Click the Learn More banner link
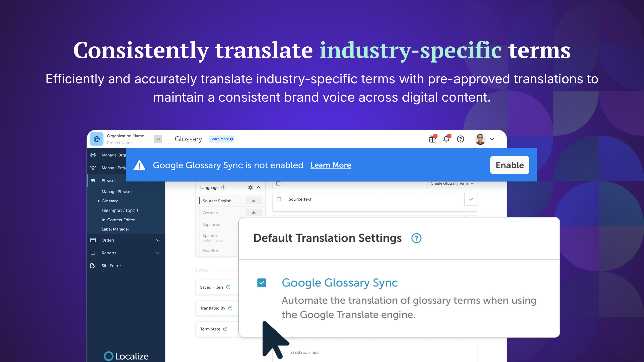Image resolution: width=644 pixels, height=362 pixels. [x=331, y=165]
